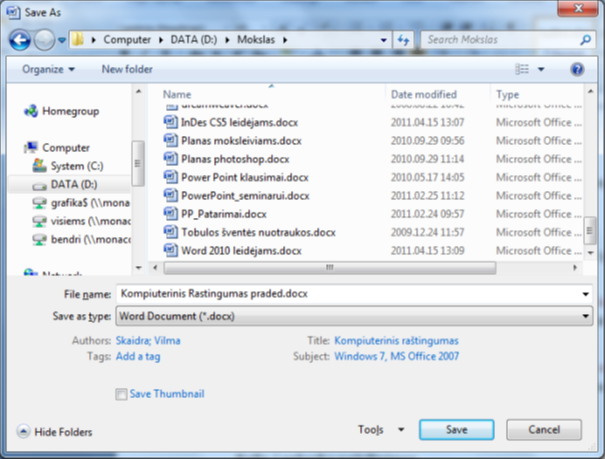The image size is (605, 459).
Task: Click Word icon of PowerPoint_seminarui.docx
Action: click(x=171, y=196)
